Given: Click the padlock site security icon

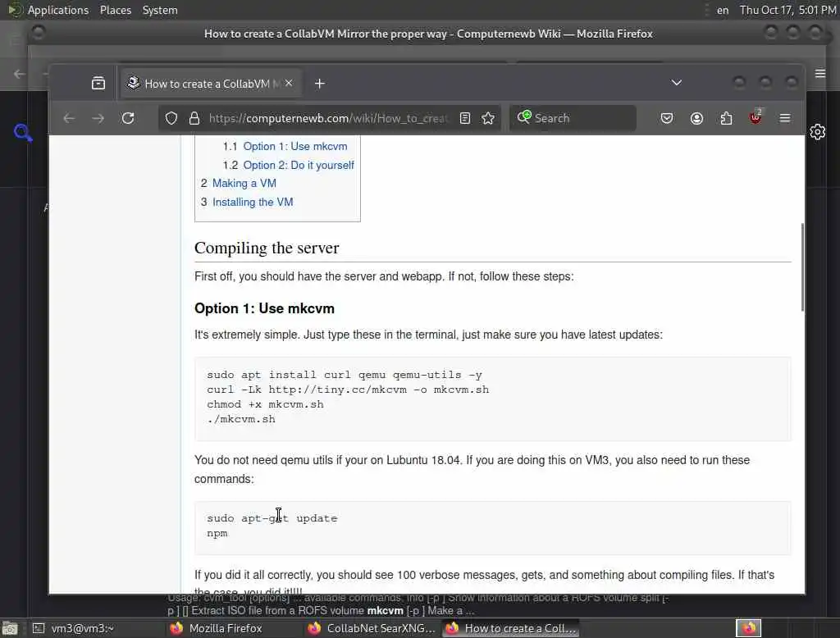Looking at the screenshot, I should (194, 118).
